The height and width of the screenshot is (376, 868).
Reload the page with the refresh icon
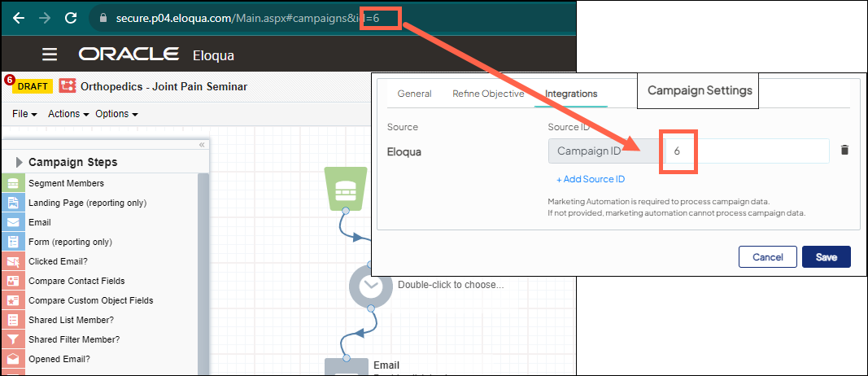click(x=71, y=17)
